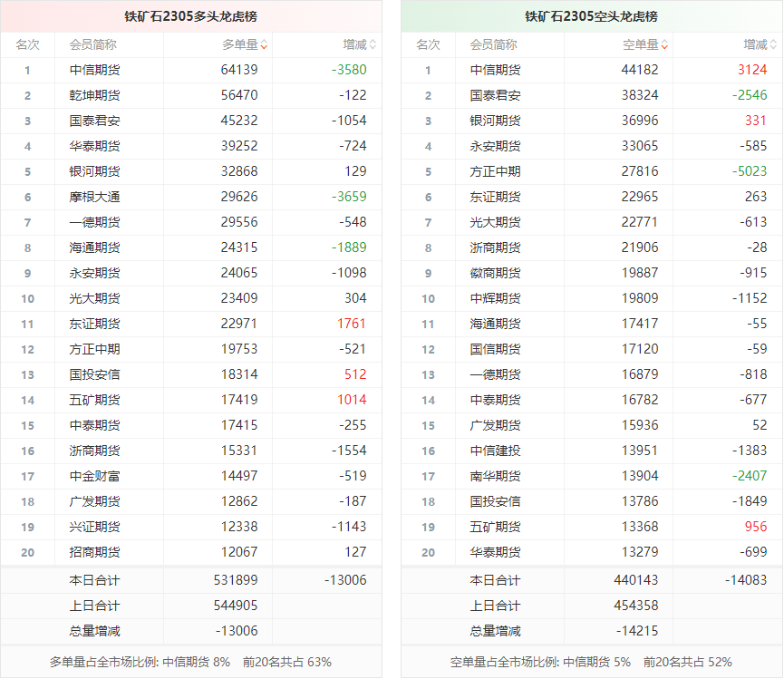This screenshot has height=679, width=784.
Task: Select 南华期货 in short ranking table
Action: pos(495,476)
